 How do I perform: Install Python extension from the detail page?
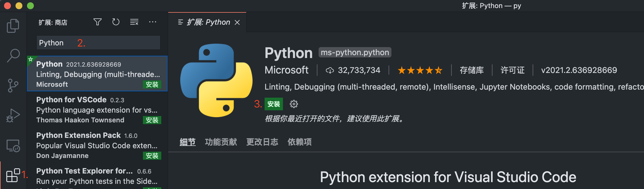click(x=273, y=104)
